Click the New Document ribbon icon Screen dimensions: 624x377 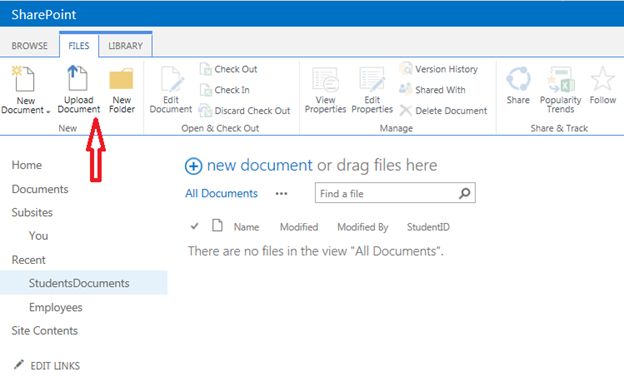tap(25, 79)
